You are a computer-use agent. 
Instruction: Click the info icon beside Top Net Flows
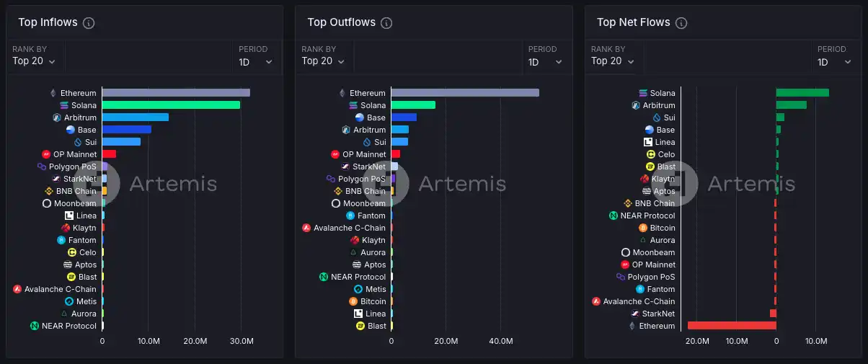tap(681, 23)
